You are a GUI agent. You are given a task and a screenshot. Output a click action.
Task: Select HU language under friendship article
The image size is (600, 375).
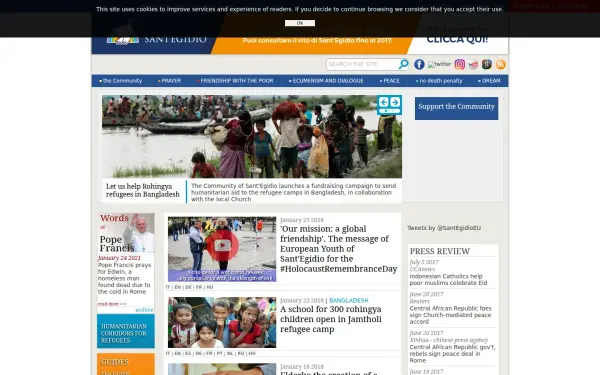tap(210, 287)
